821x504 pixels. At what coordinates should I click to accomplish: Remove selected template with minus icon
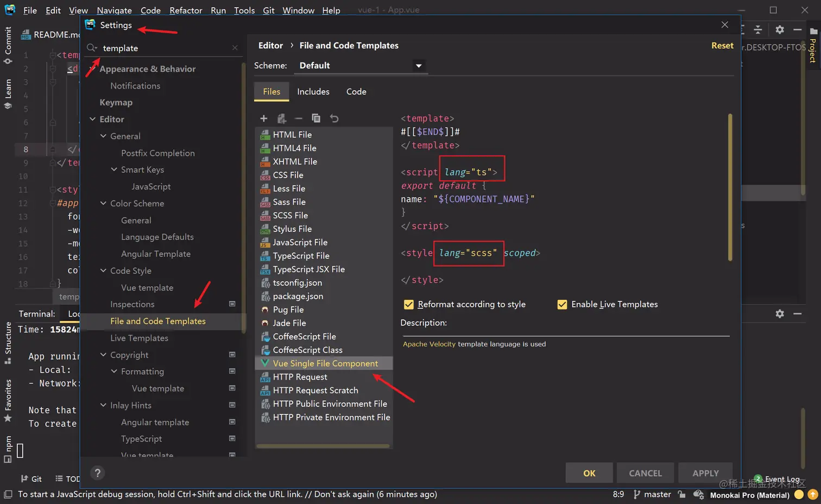(x=299, y=118)
